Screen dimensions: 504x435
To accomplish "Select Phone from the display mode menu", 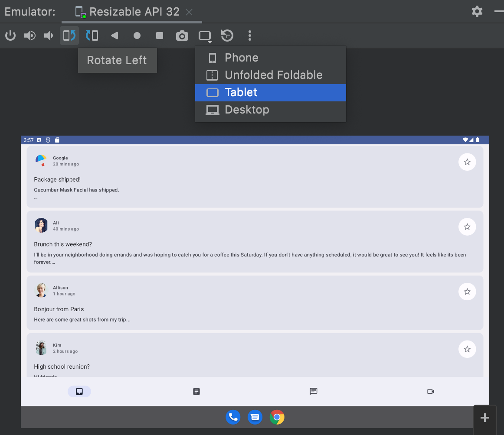I will click(x=242, y=57).
